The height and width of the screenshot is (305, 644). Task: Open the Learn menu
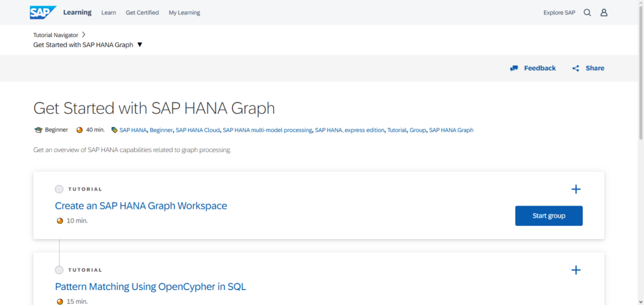(108, 13)
